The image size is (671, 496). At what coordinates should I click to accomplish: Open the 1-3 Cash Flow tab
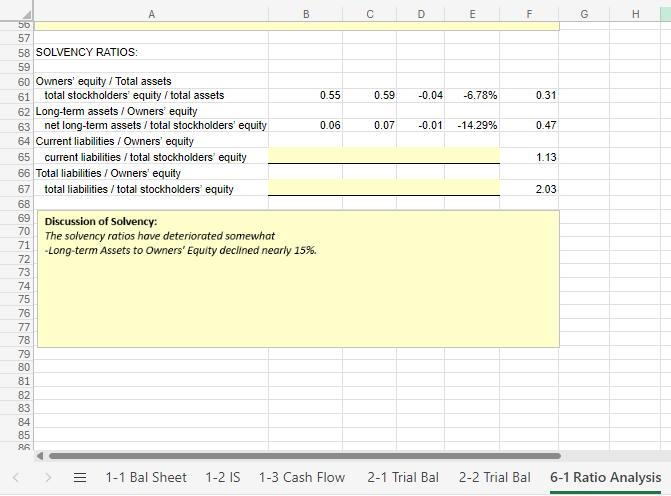tap(302, 477)
